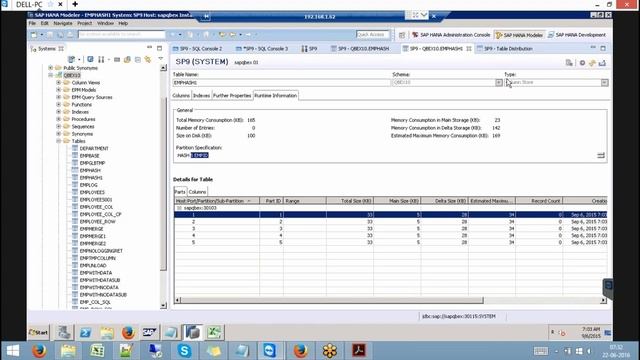Switch to SAP HANA Development perspective
The image size is (640, 360).
[x=577, y=35]
